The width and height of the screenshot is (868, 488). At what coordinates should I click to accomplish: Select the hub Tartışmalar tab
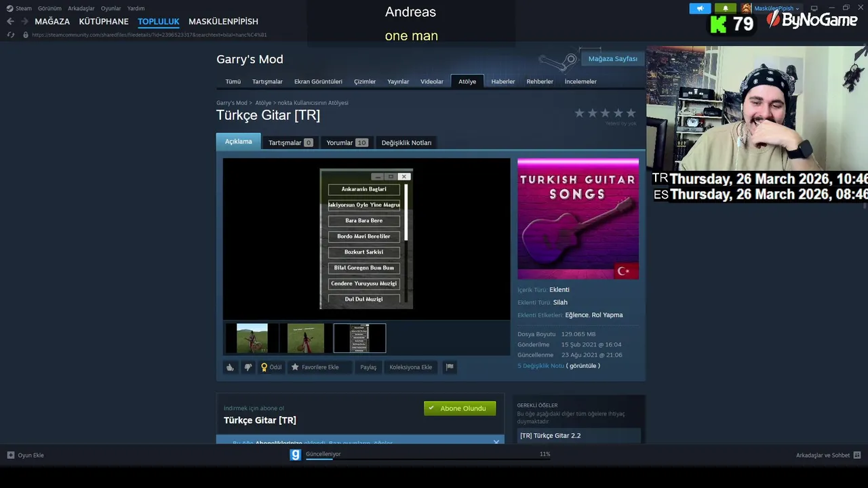[x=267, y=81]
